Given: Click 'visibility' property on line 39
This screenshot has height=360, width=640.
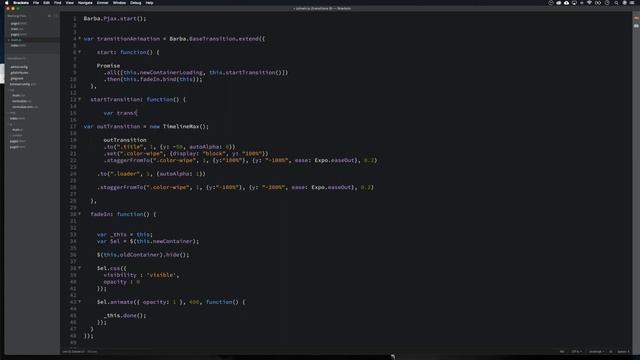Looking at the screenshot, I should 120,275.
